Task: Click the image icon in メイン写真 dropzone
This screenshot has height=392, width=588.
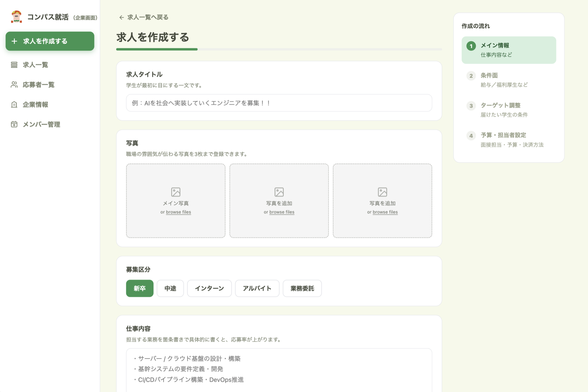Action: 176,192
